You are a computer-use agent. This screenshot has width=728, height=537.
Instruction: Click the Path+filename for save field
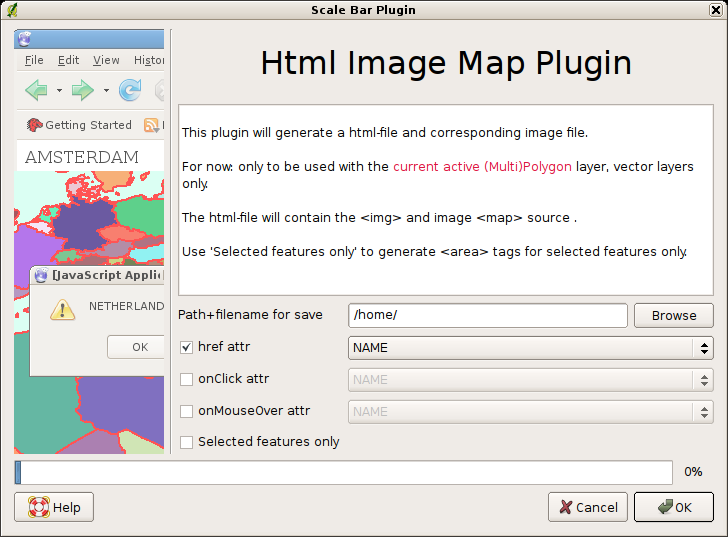click(487, 315)
